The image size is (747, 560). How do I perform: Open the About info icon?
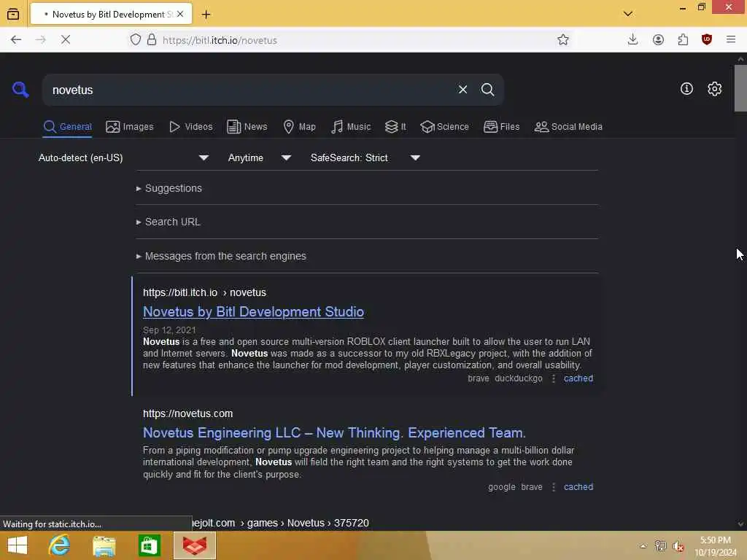686,88
